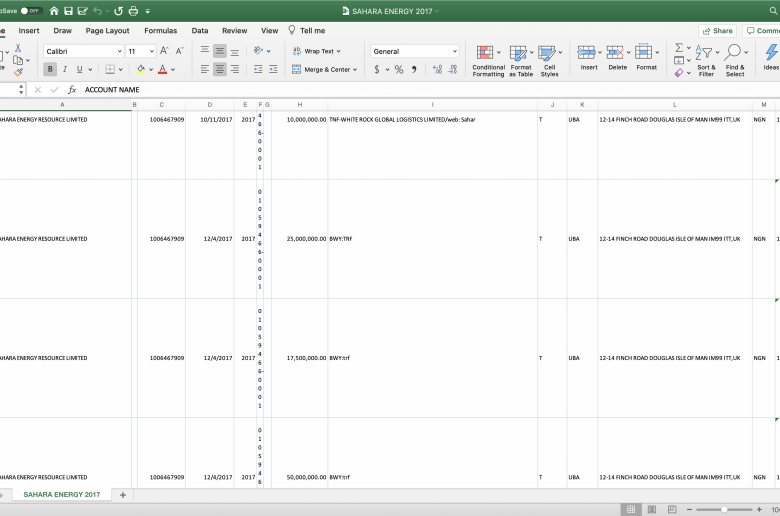This screenshot has height=516, width=780.
Task: Increase font size with the larger A
Action: [165, 51]
